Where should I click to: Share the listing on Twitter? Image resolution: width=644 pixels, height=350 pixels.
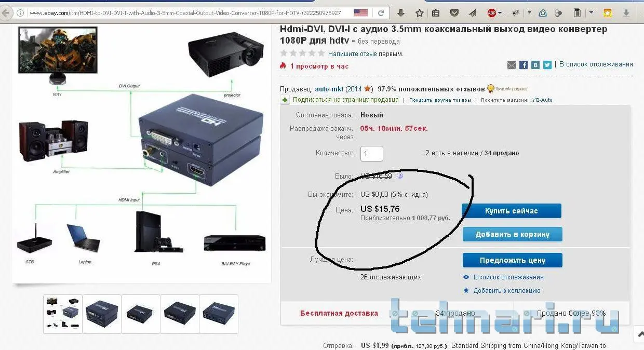tap(547, 65)
